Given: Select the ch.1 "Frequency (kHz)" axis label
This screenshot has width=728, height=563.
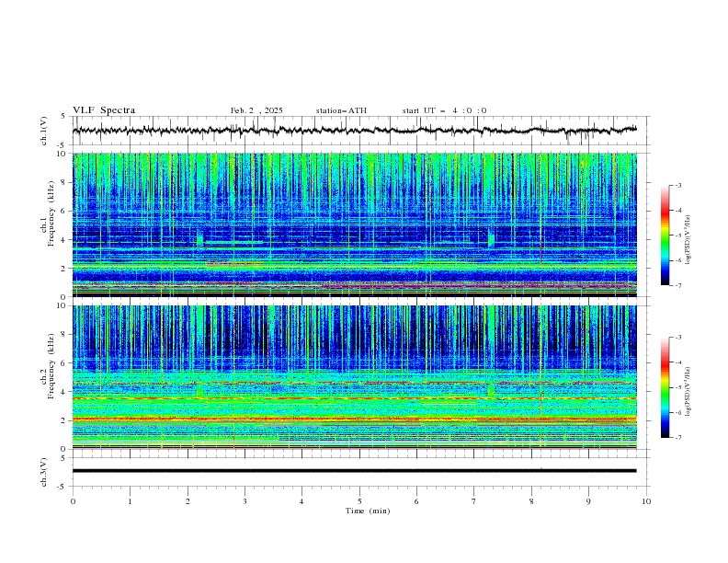Looking at the screenshot, I should click(x=51, y=212).
